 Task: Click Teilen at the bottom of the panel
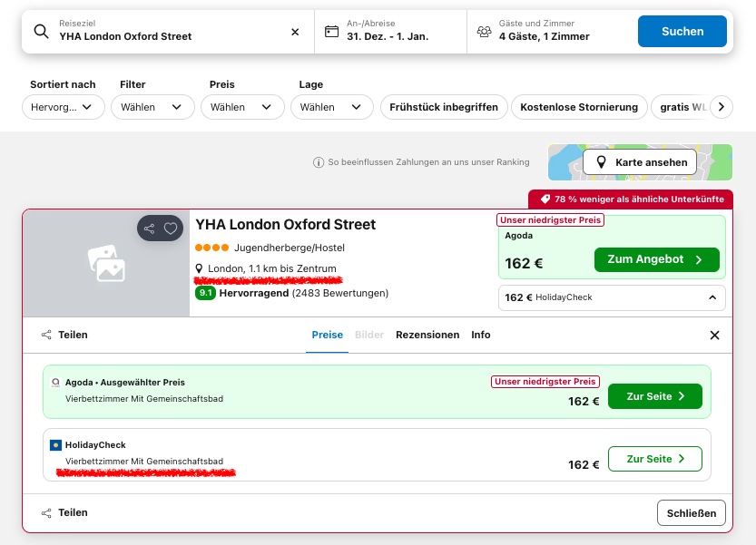tap(64, 512)
